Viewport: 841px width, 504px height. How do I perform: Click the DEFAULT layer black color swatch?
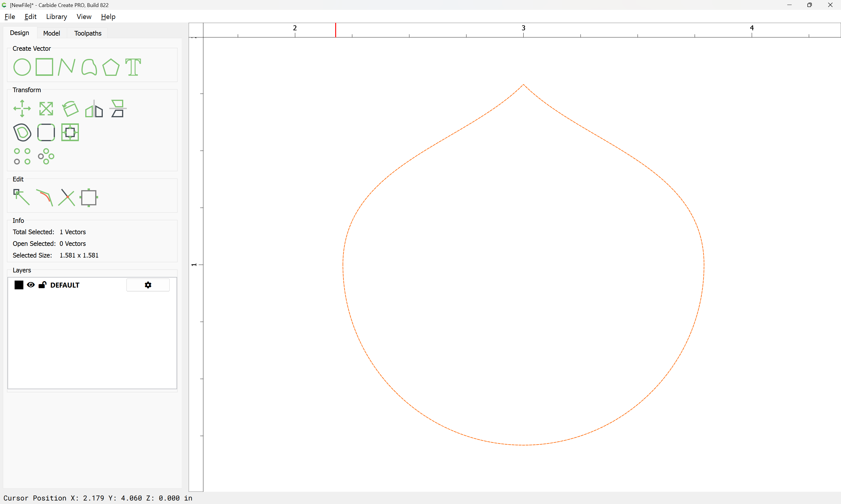(19, 285)
